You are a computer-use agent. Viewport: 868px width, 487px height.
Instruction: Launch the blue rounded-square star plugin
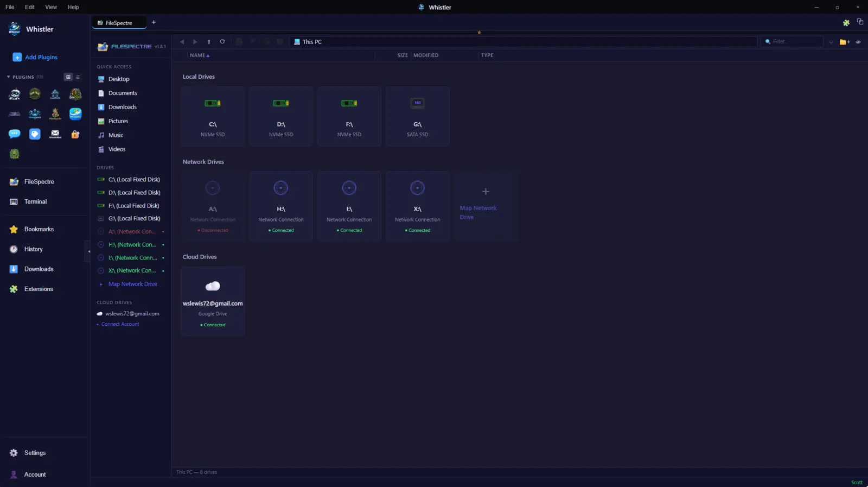click(75, 113)
